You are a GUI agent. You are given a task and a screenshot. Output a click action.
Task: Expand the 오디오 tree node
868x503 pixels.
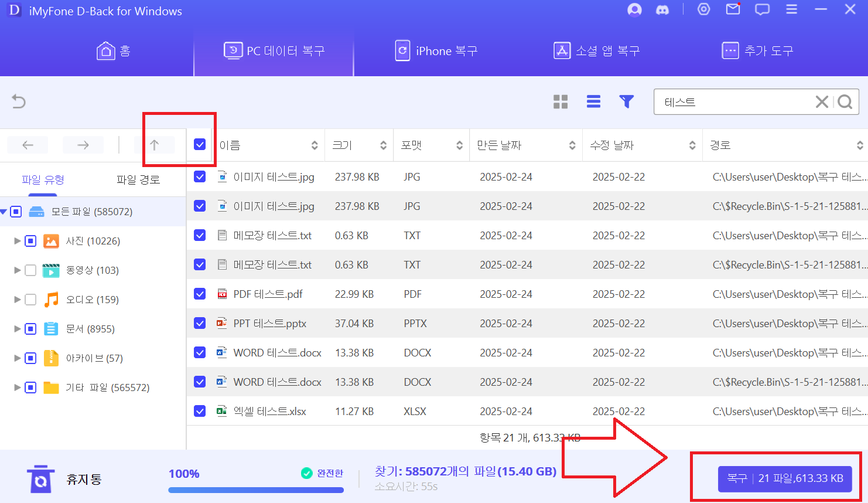point(18,300)
